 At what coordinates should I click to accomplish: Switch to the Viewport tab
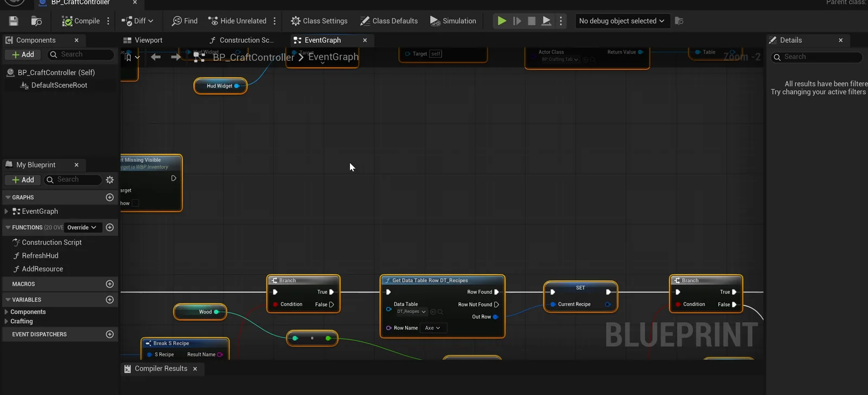[143, 40]
